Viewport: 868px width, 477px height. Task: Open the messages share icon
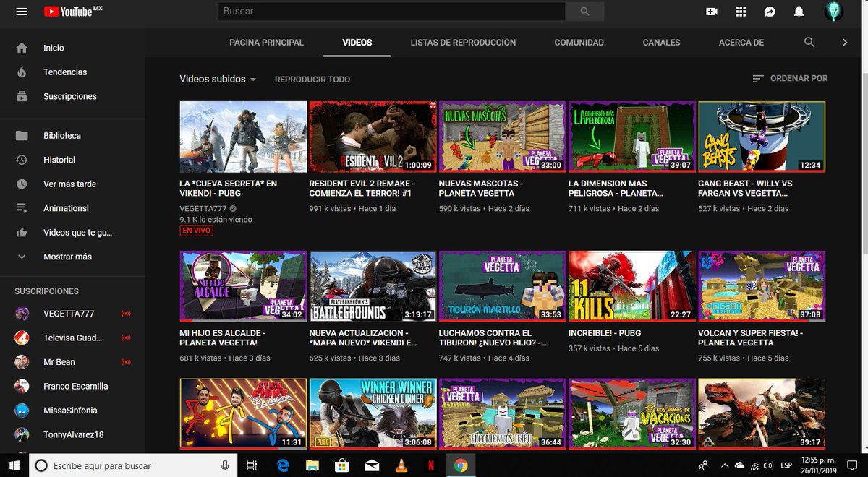(x=770, y=12)
